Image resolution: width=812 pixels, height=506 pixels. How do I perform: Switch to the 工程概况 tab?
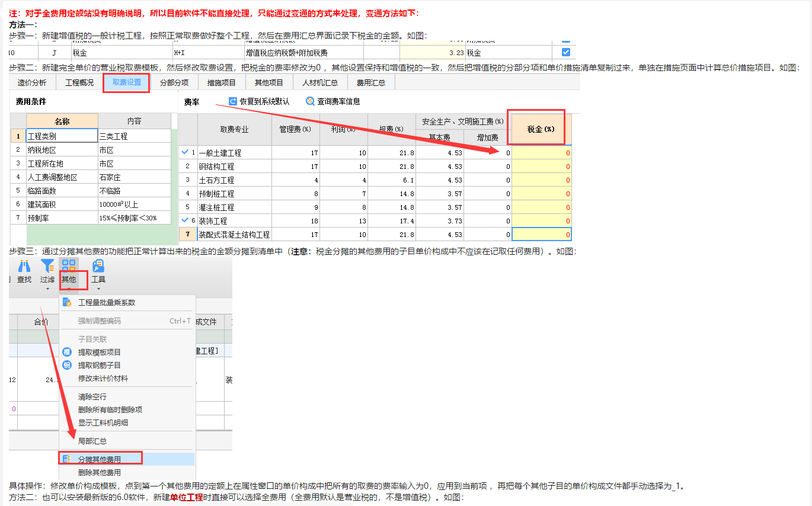(x=79, y=82)
